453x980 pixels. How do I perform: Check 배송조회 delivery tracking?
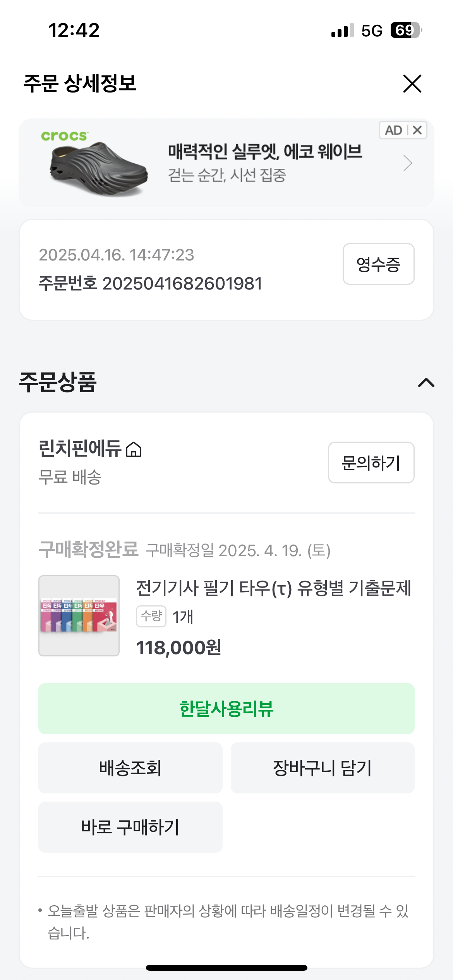point(130,768)
